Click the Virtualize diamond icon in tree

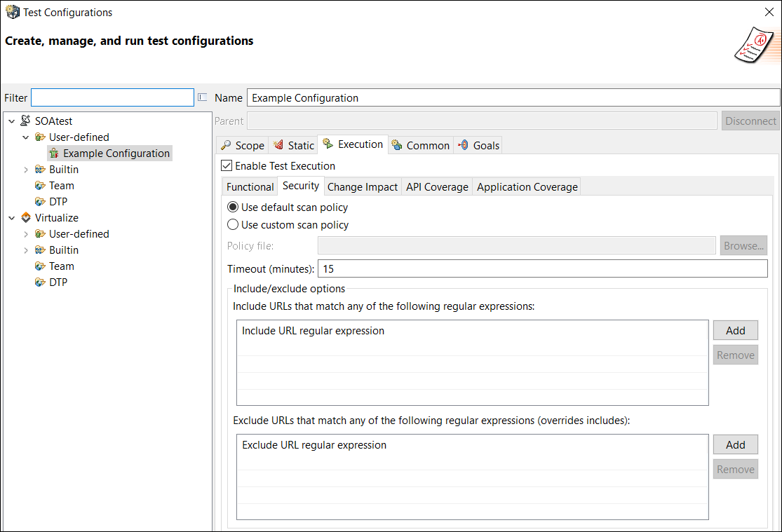26,217
